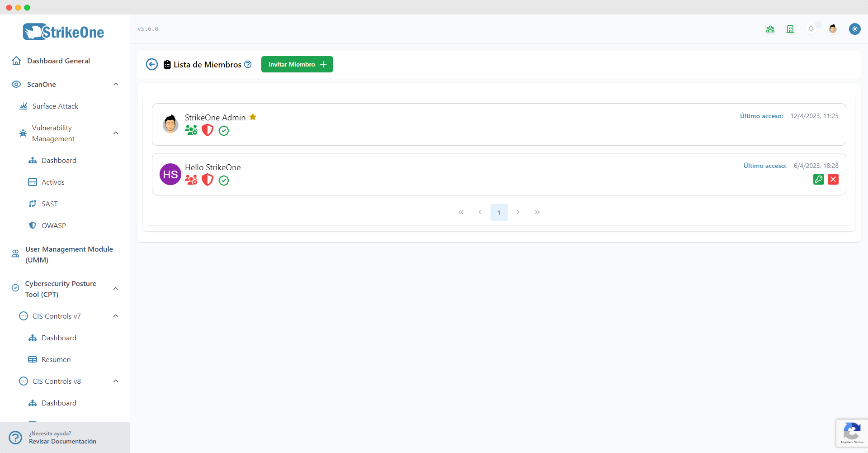868x453 pixels.
Task: Click the Vulnerability Management bug icon
Action: 23,133
